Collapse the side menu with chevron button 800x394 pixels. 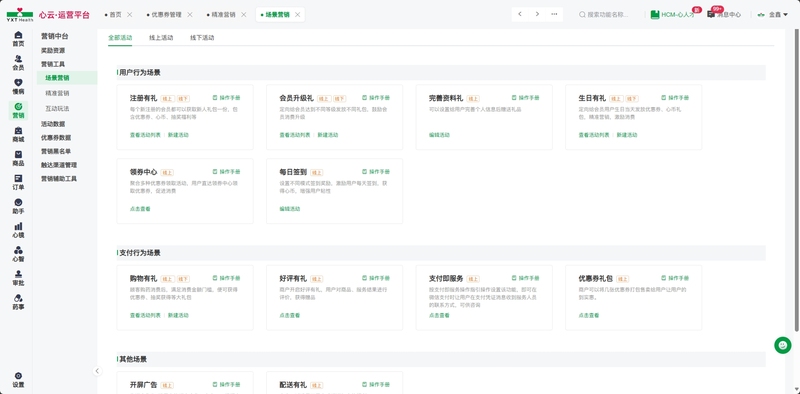pyautogui.click(x=97, y=371)
